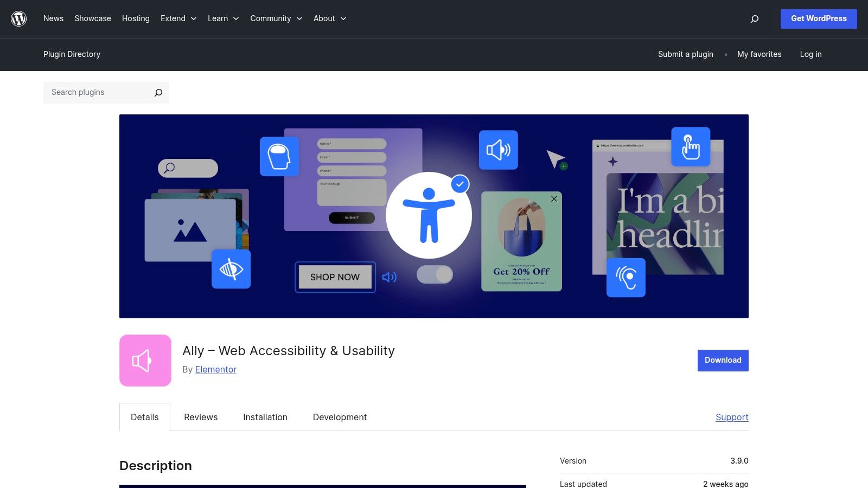
Task: Switch to the Reviews tab
Action: pos(200,417)
